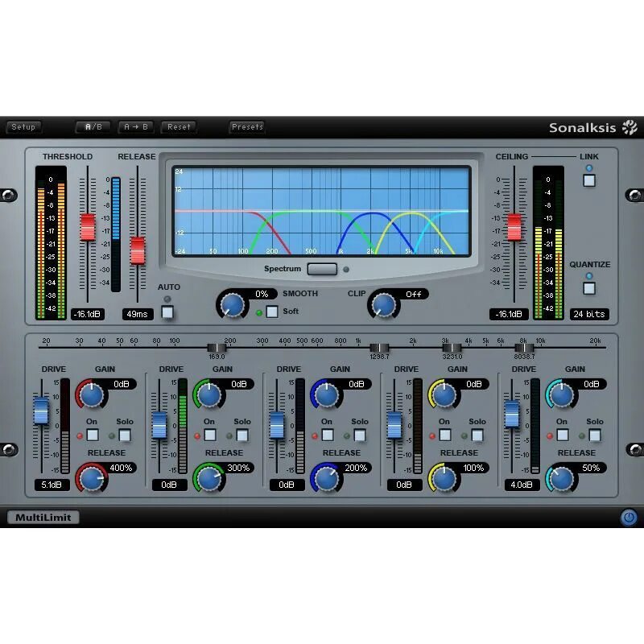
Task: Click the blue band Drive fader handle
Action: (x=277, y=425)
